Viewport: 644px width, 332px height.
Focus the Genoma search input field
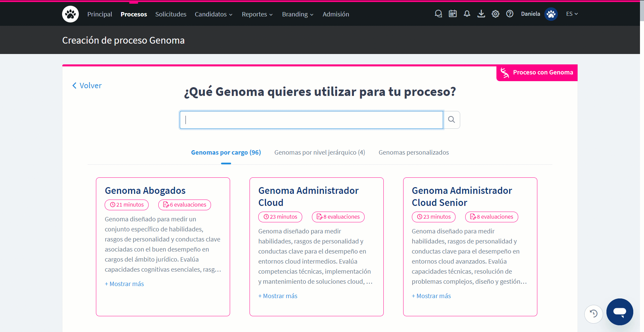point(311,120)
